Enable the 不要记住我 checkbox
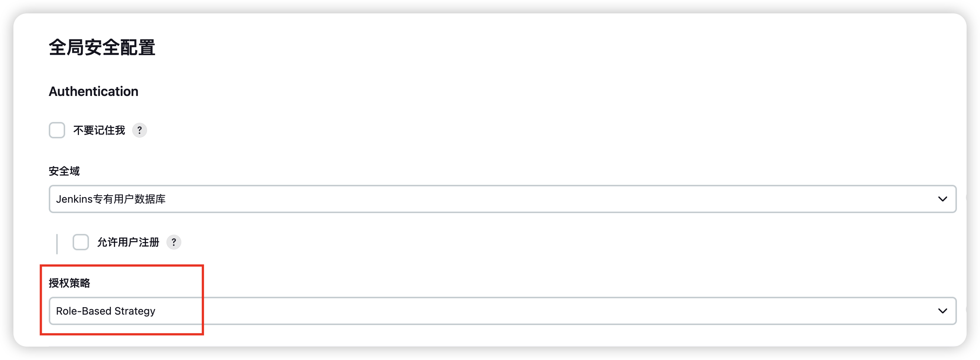The height and width of the screenshot is (360, 980). pos(57,131)
